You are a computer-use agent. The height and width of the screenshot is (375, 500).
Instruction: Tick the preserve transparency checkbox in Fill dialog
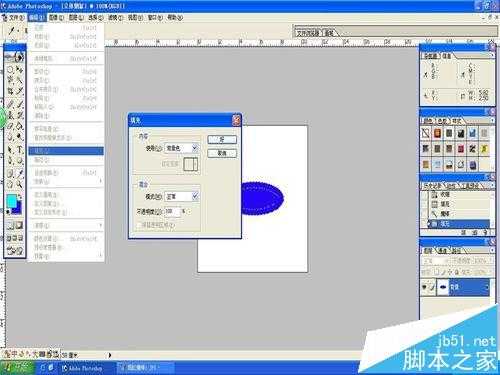139,225
